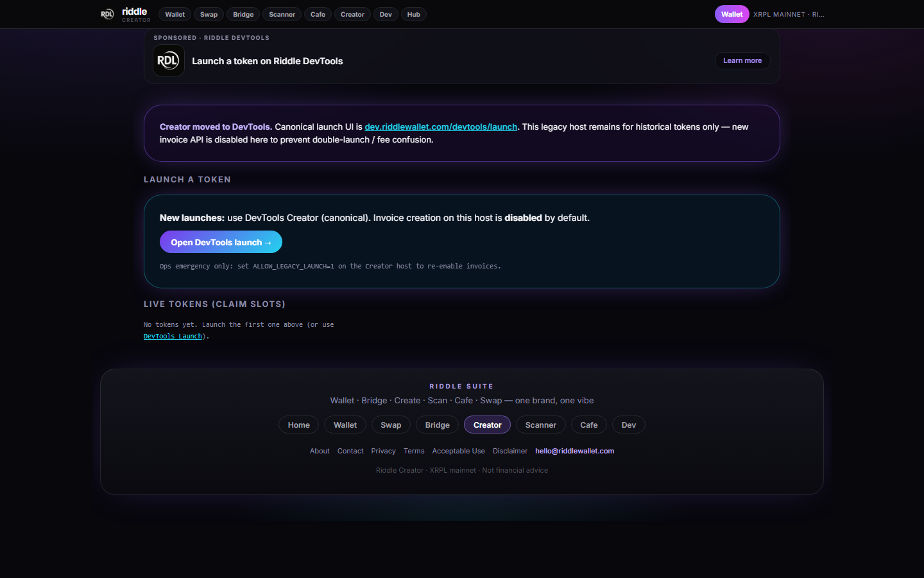The image size is (924, 578).
Task: Open Bridge in top navigation
Action: point(243,14)
